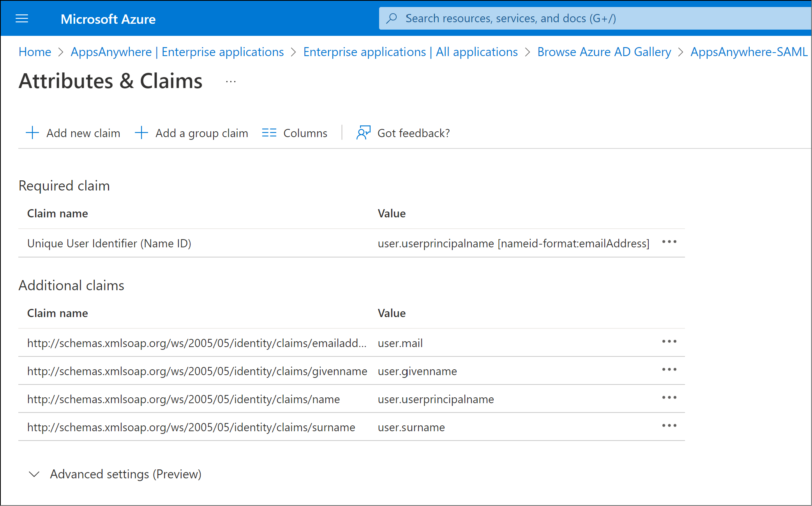Go to Enterprise applications | All applications
The width and height of the screenshot is (812, 506).
point(410,52)
